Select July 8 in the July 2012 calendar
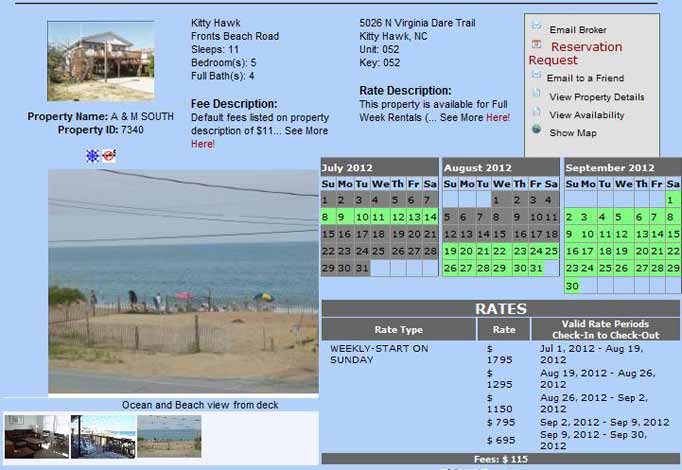 (x=327, y=217)
